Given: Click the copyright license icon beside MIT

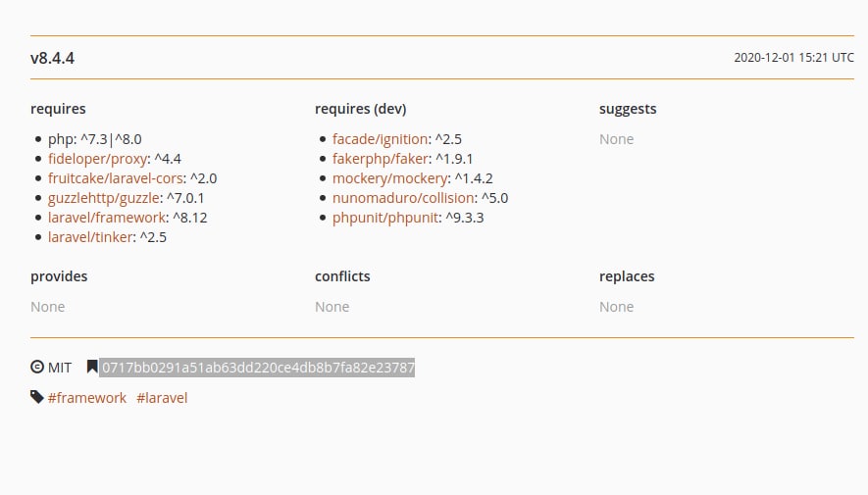Looking at the screenshot, I should coord(37,368).
